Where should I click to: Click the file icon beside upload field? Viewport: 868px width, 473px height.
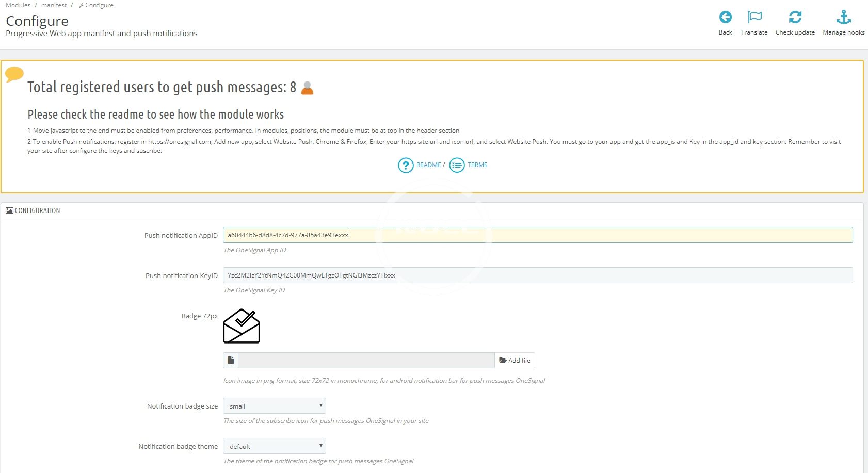pos(231,361)
